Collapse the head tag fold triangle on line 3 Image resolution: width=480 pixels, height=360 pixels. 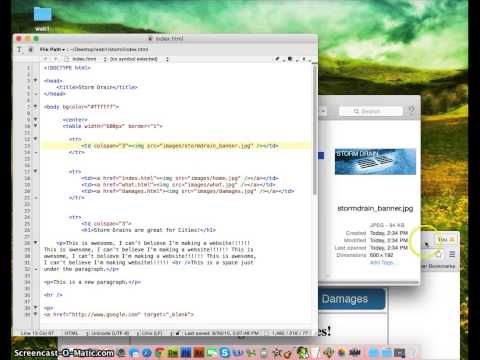point(35,80)
